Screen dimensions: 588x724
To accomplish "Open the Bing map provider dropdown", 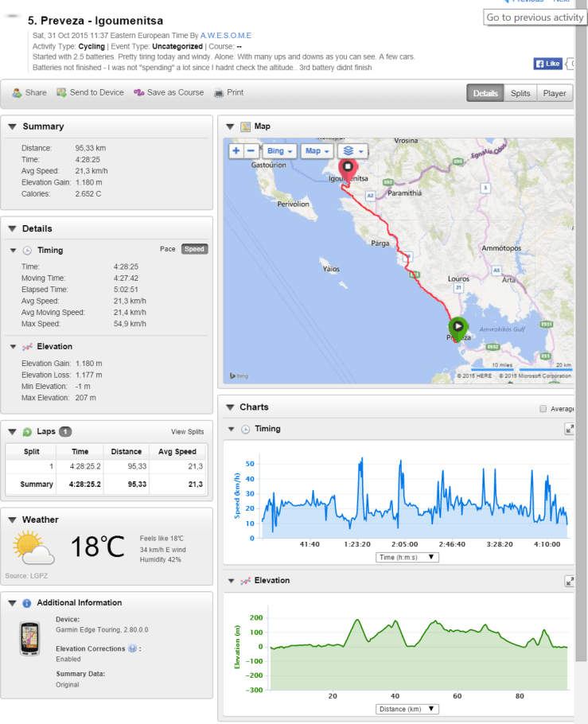I will click(x=278, y=150).
